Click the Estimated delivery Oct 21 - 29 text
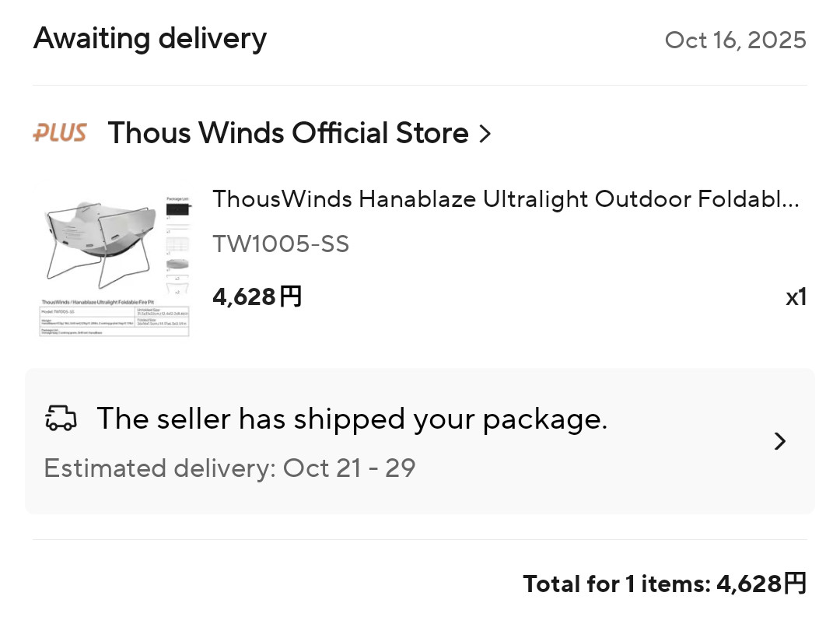840x624 pixels. [x=229, y=468]
